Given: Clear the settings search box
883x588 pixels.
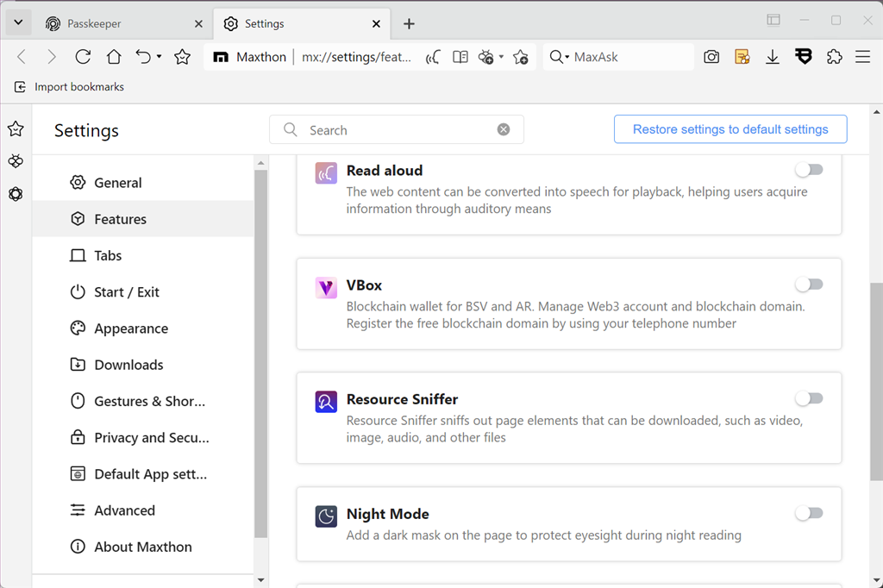Looking at the screenshot, I should (504, 129).
